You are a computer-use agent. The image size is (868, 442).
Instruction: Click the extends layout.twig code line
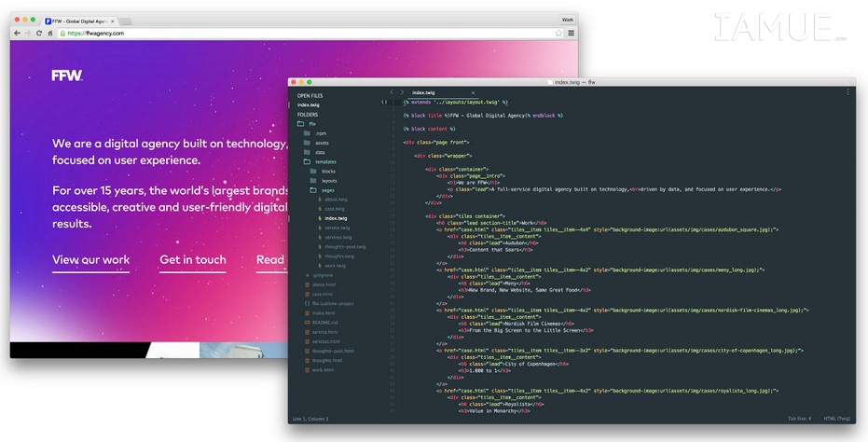pyautogui.click(x=456, y=102)
